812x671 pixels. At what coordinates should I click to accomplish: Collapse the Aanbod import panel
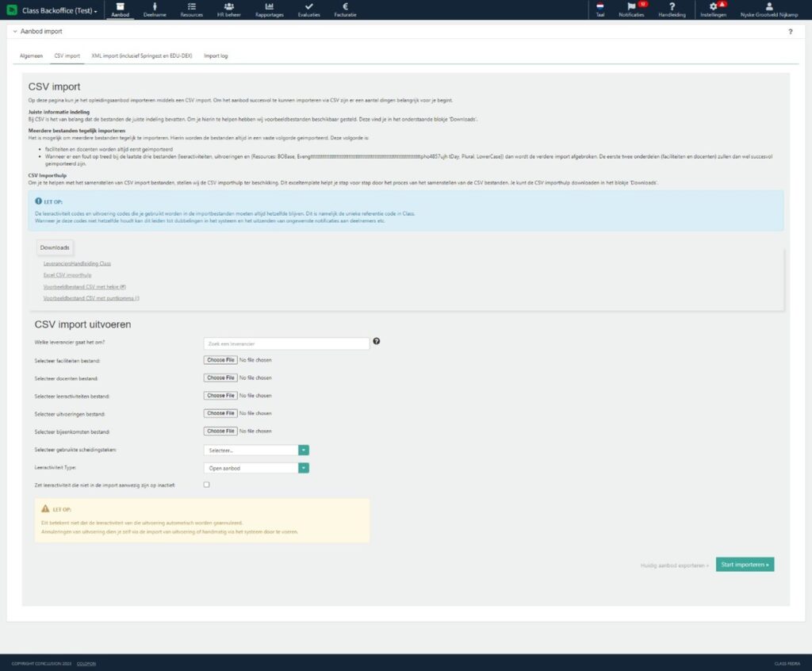14,32
